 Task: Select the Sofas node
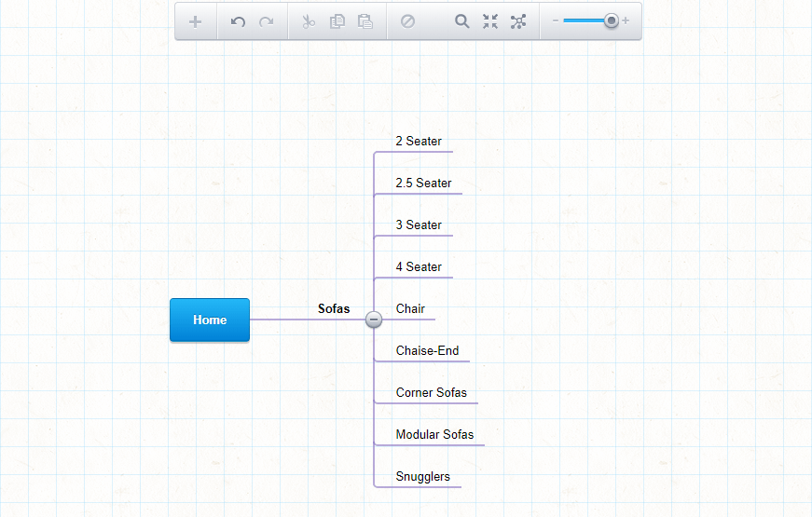[334, 309]
